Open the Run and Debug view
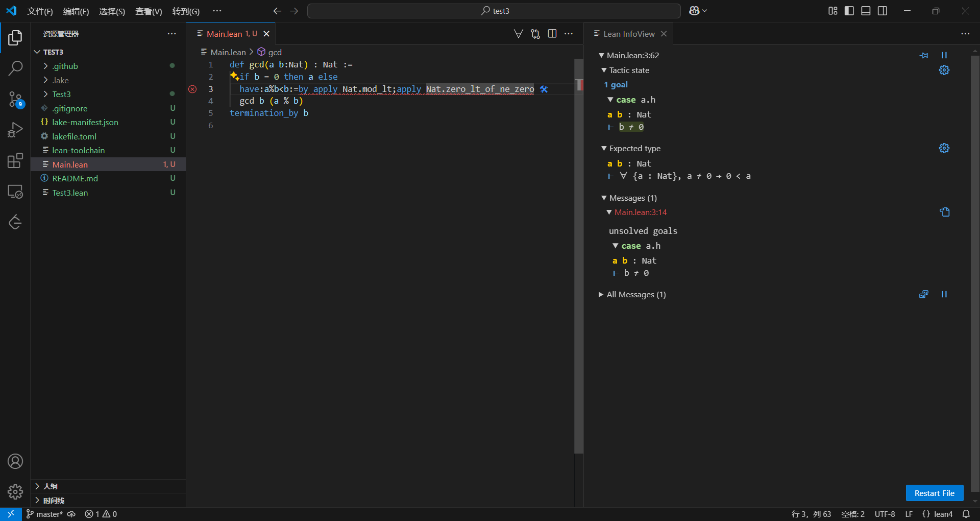 (x=15, y=130)
